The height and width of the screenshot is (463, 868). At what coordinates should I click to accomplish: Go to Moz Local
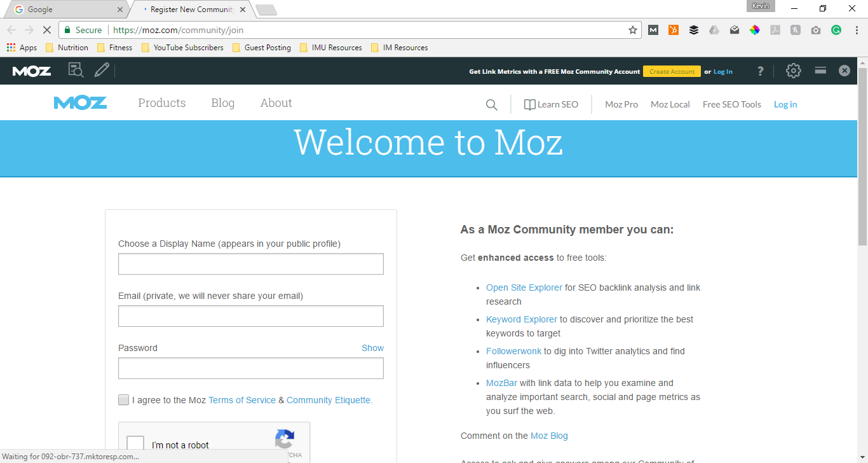tap(670, 104)
